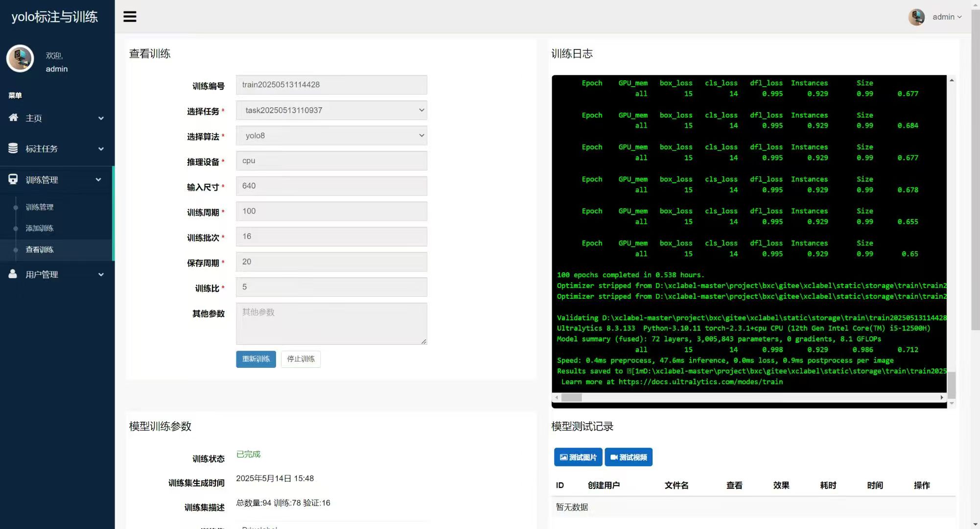Click the image icon on 测试图片 button
Viewport: 980px width, 529px height.
563,457
